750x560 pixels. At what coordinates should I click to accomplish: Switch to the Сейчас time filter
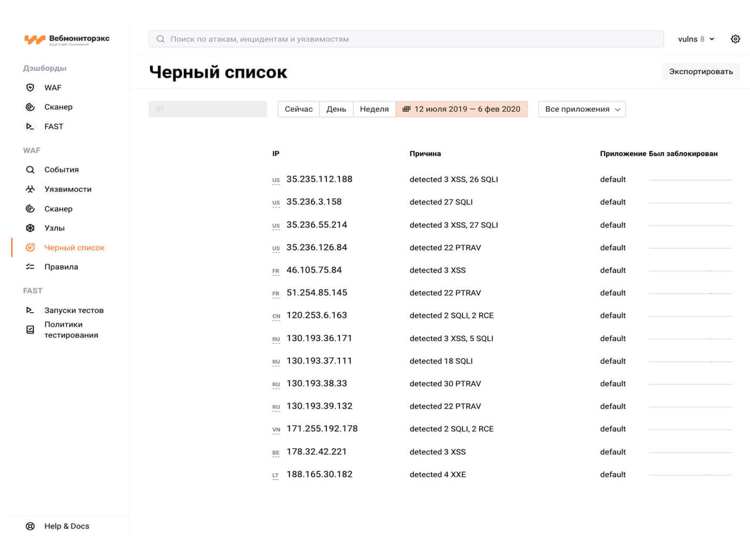point(299,109)
